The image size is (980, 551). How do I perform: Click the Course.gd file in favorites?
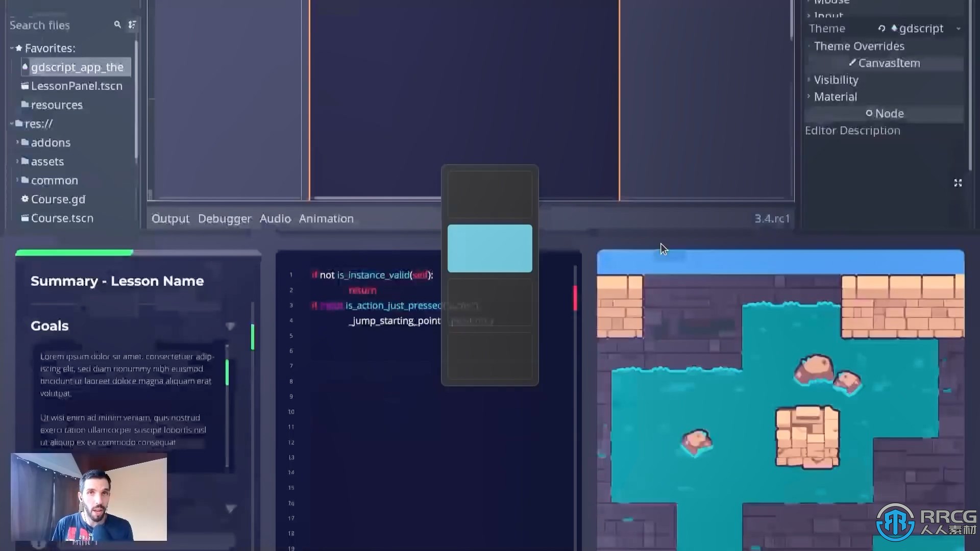pos(59,199)
